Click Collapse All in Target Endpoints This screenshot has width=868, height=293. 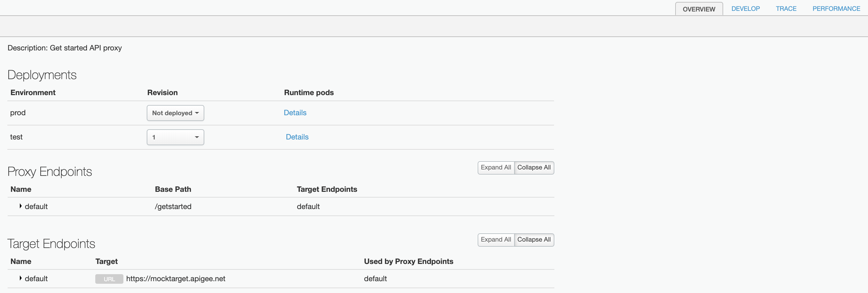(x=534, y=239)
